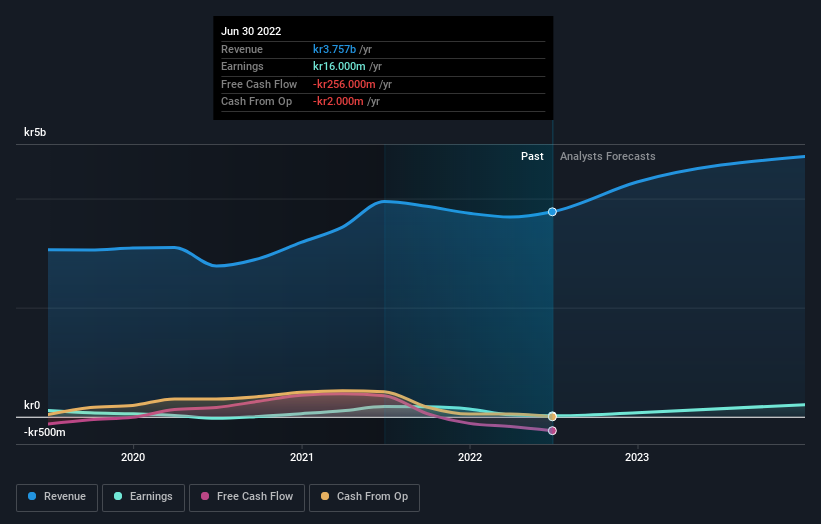Screen dimensions: 821x524
Task: Toggle the Cash From Op legend button
Action: [x=364, y=497]
